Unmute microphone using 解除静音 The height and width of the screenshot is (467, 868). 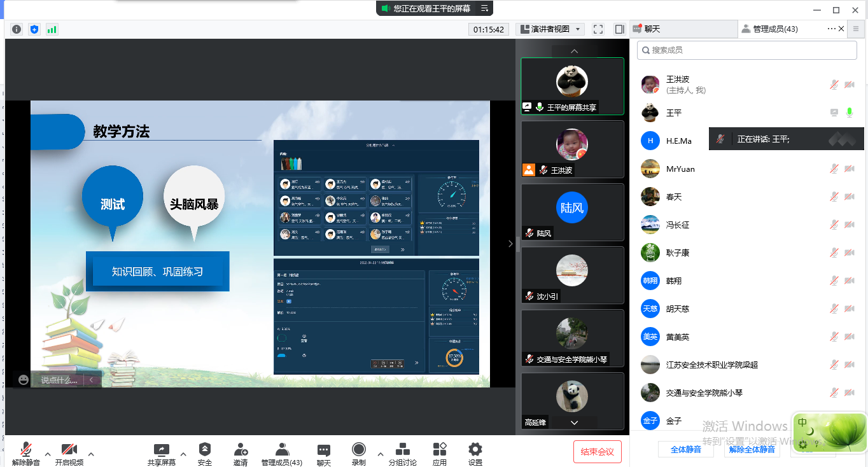[26, 450]
